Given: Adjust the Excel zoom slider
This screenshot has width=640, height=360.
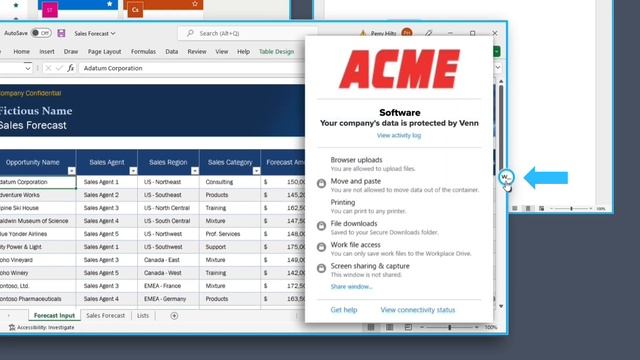Looking at the screenshot, I should pos(449,327).
